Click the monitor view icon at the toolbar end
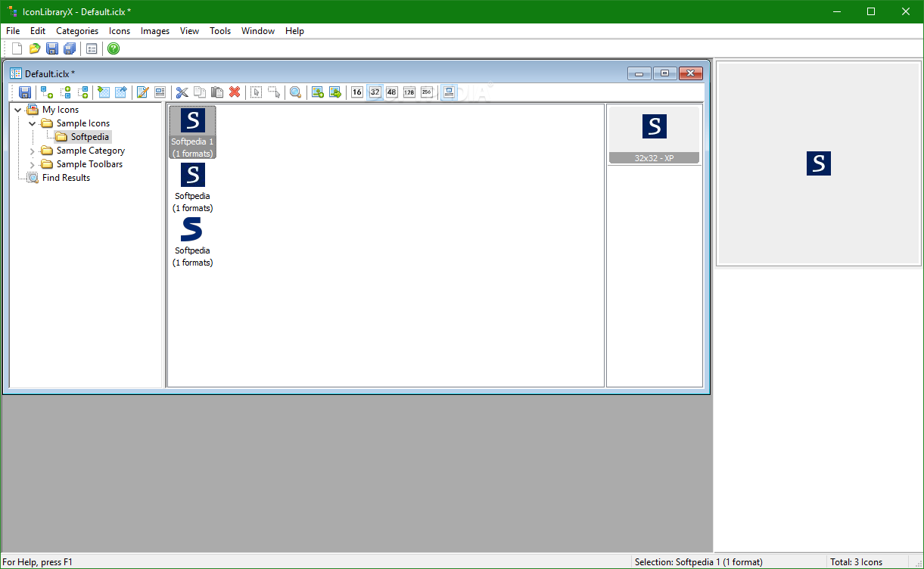 (449, 92)
